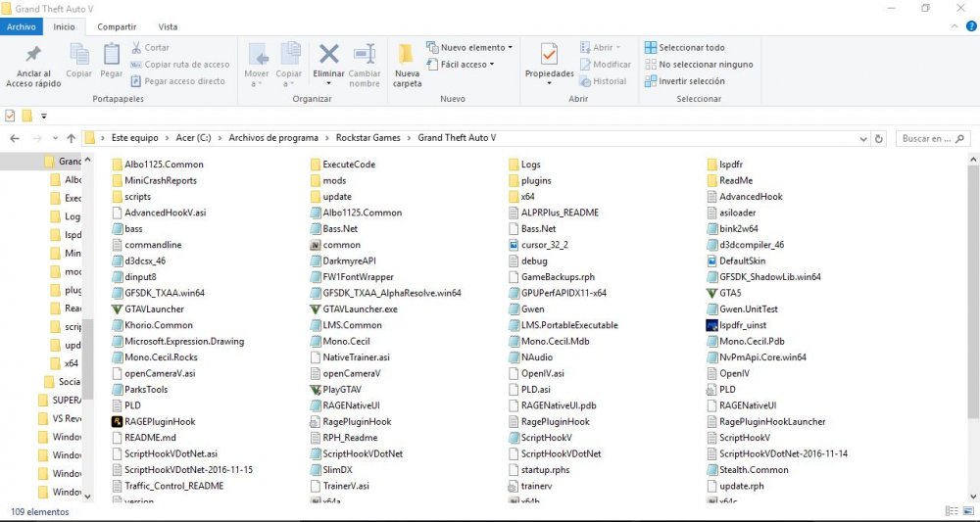
Task: Click the file list vertical scrollbar
Action: coord(974,294)
